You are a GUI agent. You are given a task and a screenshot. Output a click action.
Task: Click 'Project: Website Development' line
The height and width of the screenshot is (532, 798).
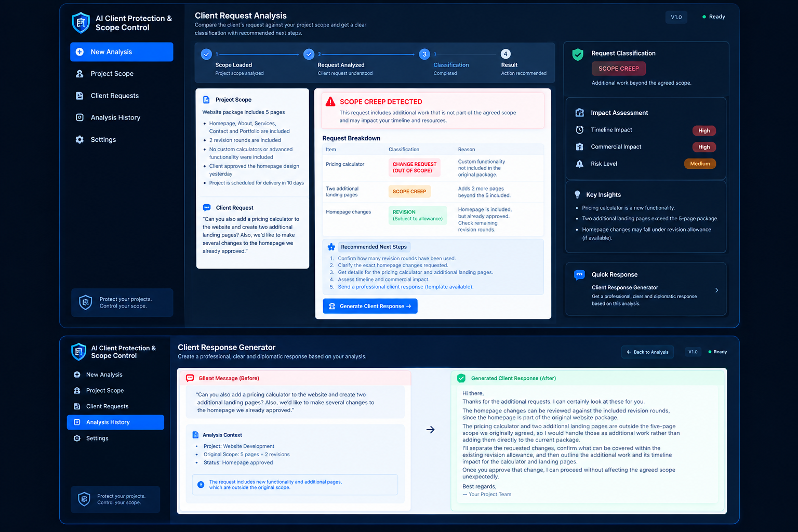coord(239,446)
